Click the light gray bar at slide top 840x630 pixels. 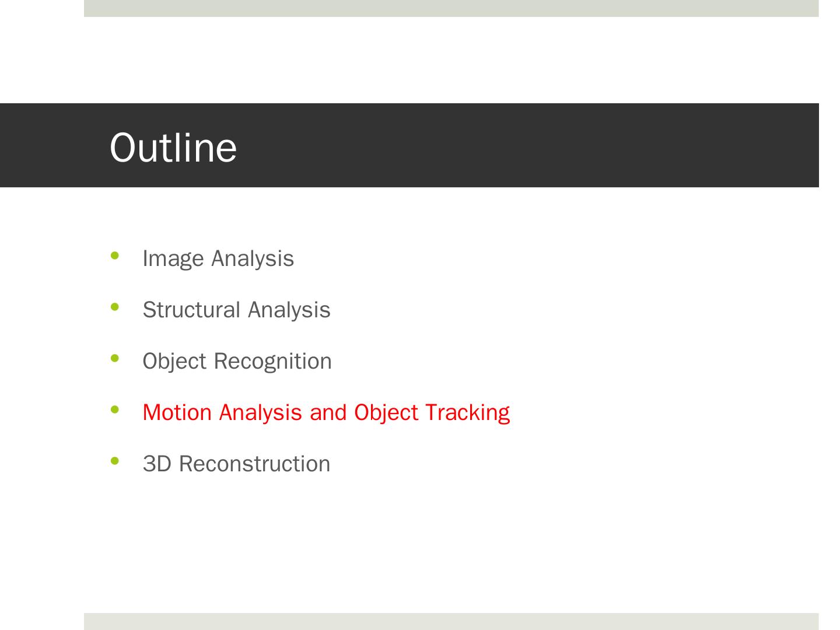click(451, 8)
